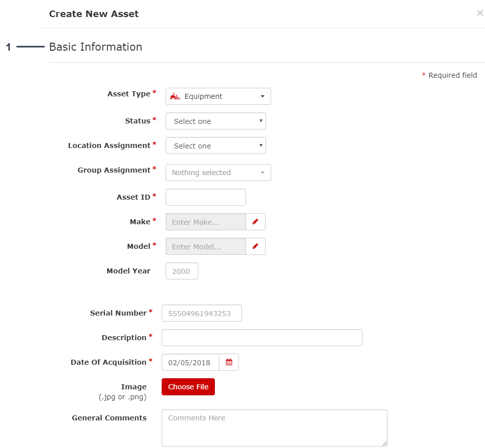Select the Model Year input box
This screenshot has width=485, height=448.
182,271
